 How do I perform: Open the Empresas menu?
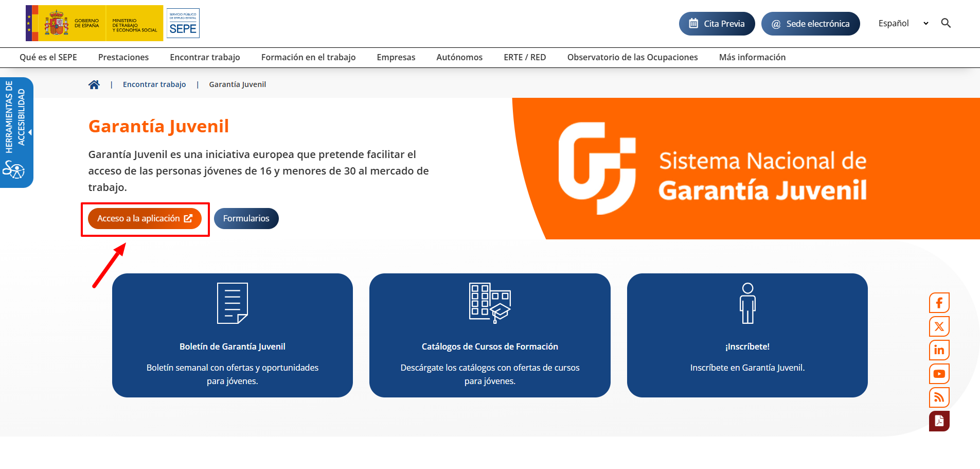[396, 57]
